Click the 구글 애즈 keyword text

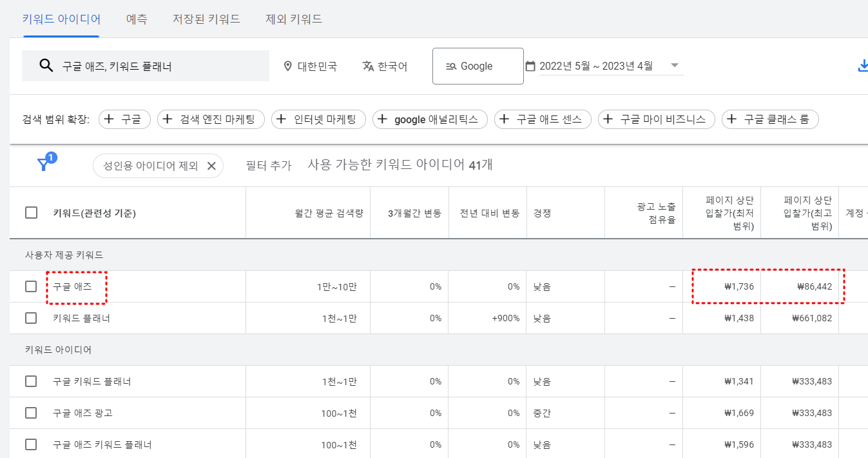72,286
